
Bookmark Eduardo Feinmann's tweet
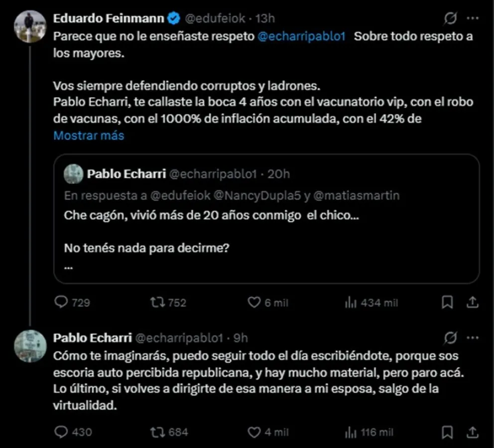pyautogui.click(x=448, y=302)
